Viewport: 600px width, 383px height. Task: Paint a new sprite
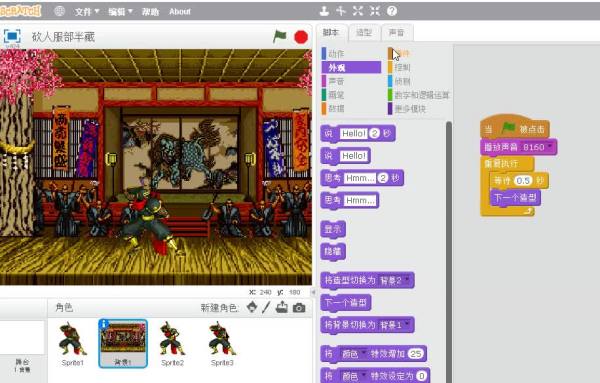266,307
